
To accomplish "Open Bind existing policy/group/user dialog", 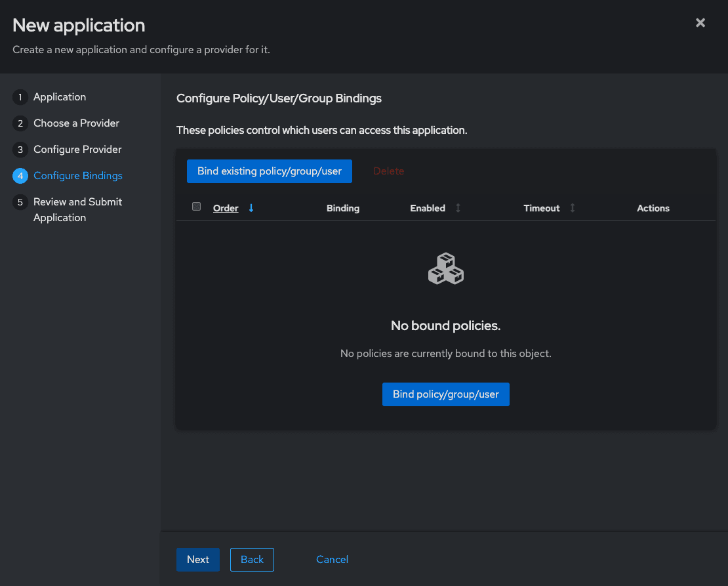I will 269,171.
